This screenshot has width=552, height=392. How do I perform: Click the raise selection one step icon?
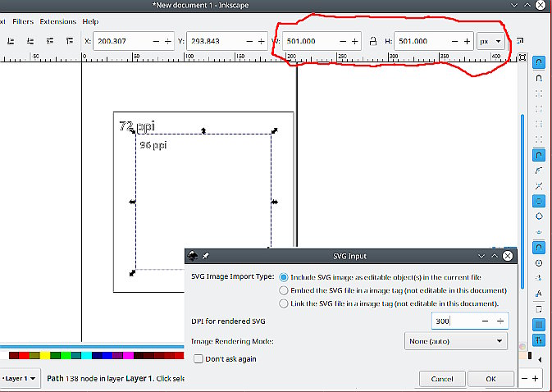coord(50,41)
